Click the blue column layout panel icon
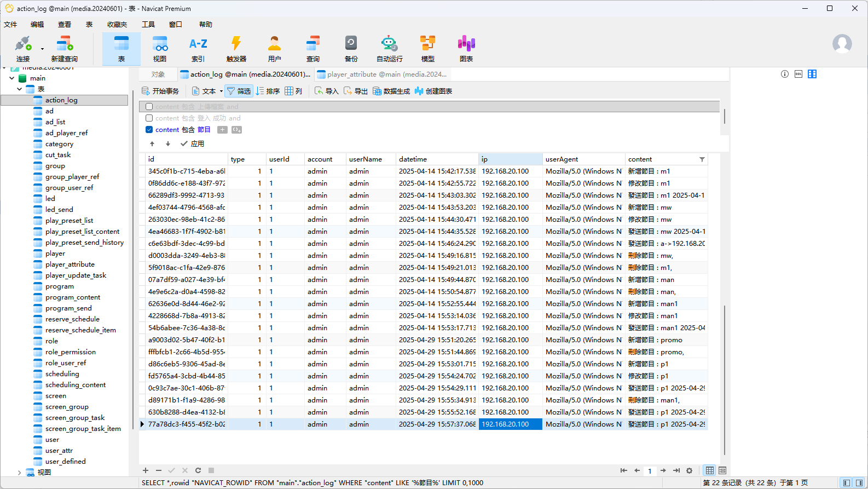Viewport: 868px width, 489px height. pyautogui.click(x=812, y=74)
